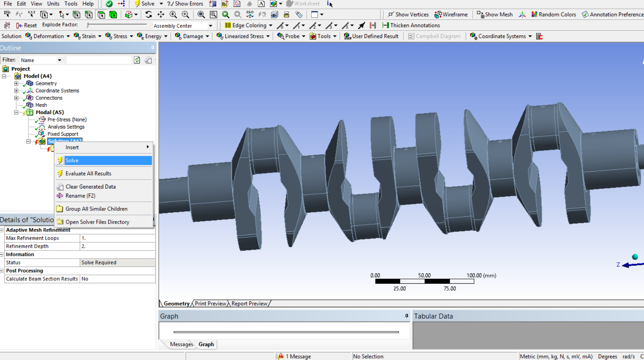Choose Clear Generated Data in context menu
The height and width of the screenshot is (360, 644).
[104, 187]
